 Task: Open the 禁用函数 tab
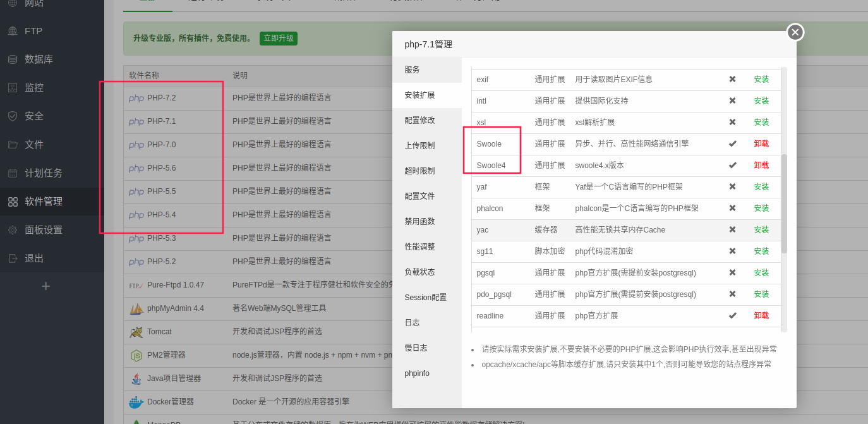[x=427, y=221]
